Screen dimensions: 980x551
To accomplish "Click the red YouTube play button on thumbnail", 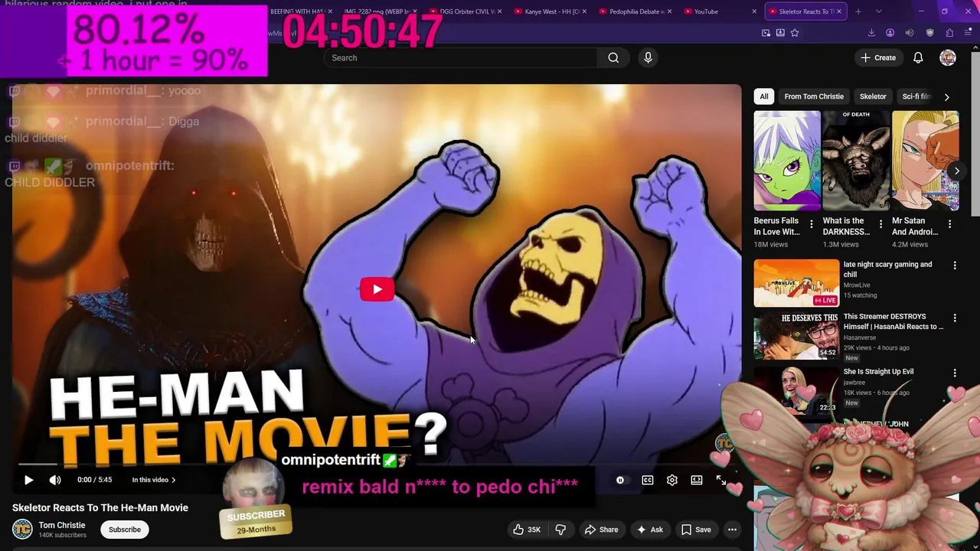I will (377, 289).
